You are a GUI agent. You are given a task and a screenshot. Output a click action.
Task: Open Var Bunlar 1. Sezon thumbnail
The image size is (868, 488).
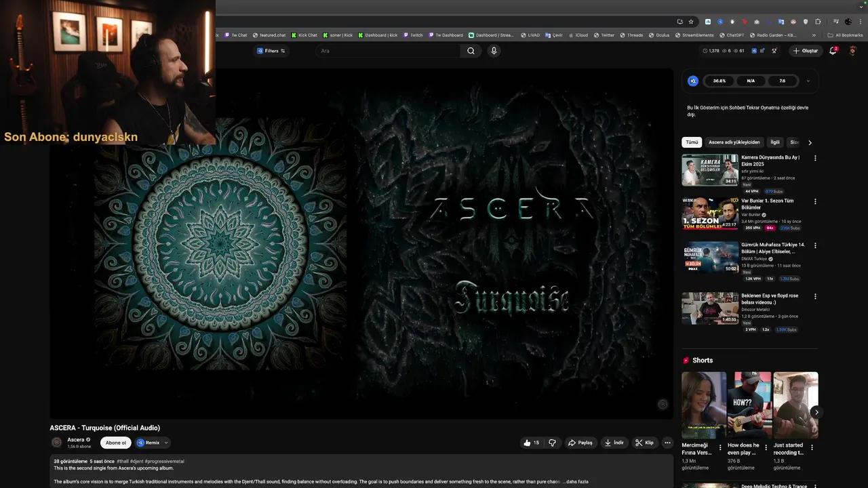point(710,213)
